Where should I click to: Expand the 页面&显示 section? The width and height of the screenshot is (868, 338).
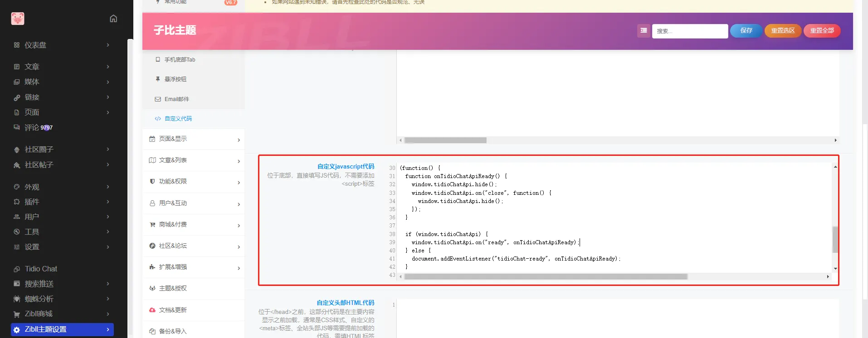(194, 139)
